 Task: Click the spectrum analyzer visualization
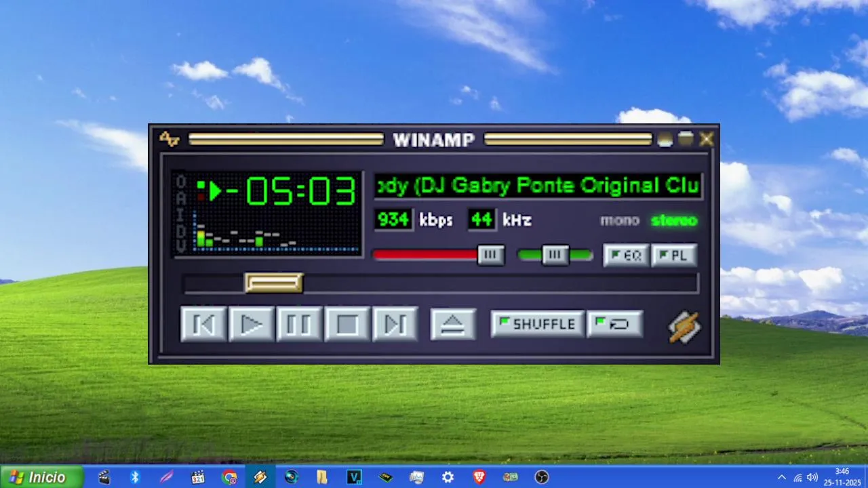point(276,232)
